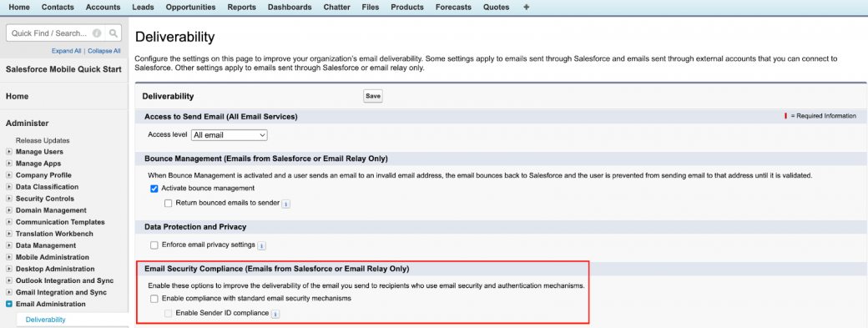Click the Save button
Image resolution: width=868 pixels, height=328 pixels.
tap(373, 96)
